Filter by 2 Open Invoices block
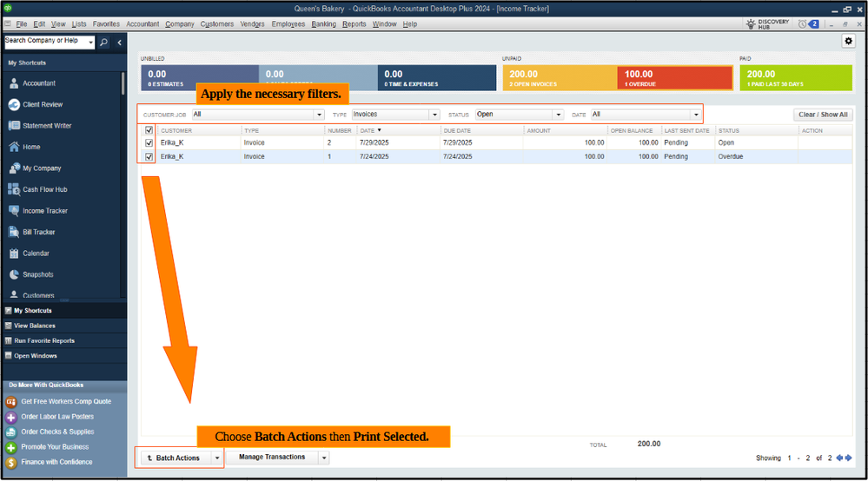The image size is (868, 481). pos(560,78)
